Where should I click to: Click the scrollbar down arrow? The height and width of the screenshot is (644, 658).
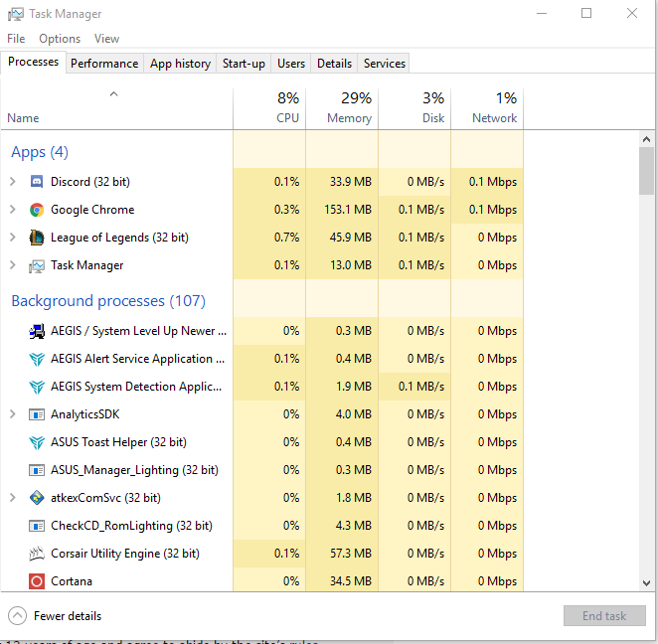pos(646,582)
